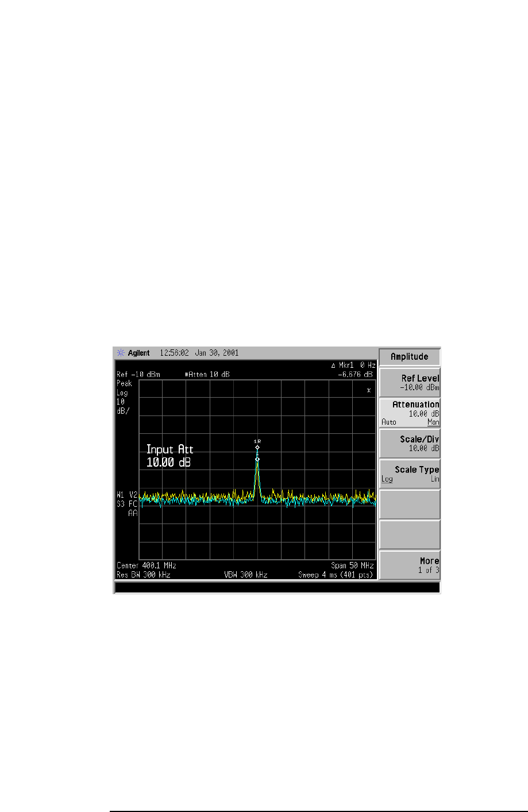The image size is (528, 812).
Task: Click the 'Peak' detector label
Action: point(124,383)
